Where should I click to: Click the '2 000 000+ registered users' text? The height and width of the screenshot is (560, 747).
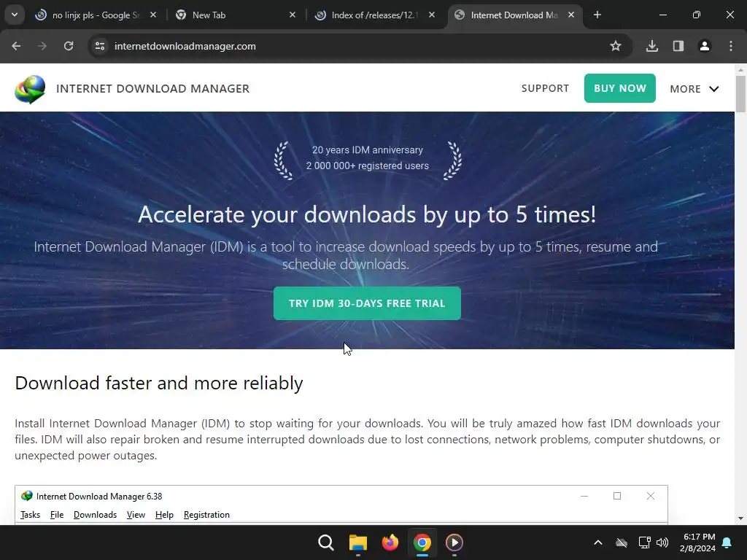[368, 166]
